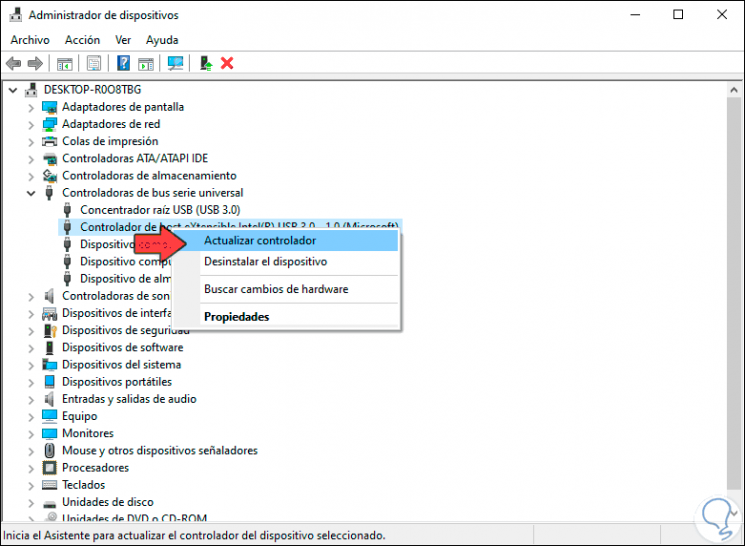Toggle the action pane toolbar icon
Image resolution: width=745 pixels, height=546 pixels.
click(x=146, y=63)
